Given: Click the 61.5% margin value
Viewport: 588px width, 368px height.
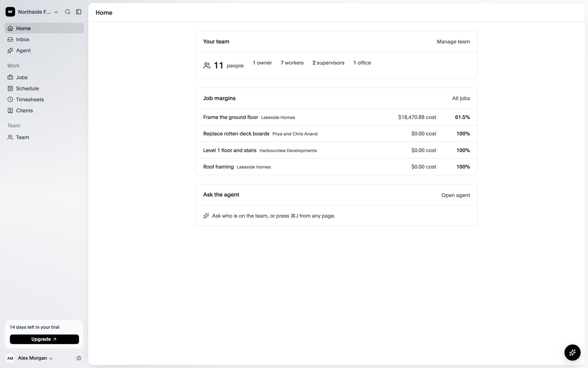Looking at the screenshot, I should tap(462, 117).
